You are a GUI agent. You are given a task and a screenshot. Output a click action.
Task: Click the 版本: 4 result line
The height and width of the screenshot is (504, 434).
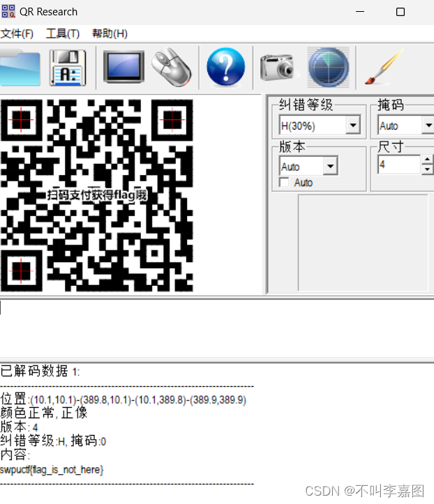pos(19,427)
